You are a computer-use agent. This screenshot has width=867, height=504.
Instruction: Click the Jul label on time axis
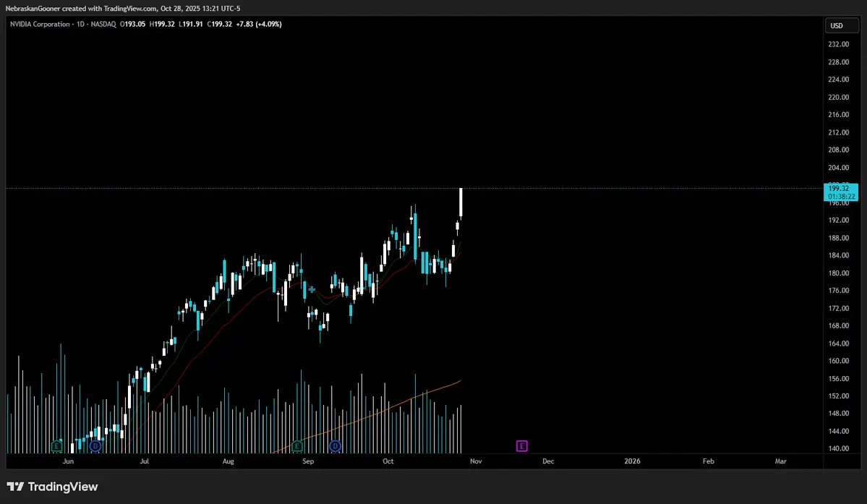coord(145,461)
